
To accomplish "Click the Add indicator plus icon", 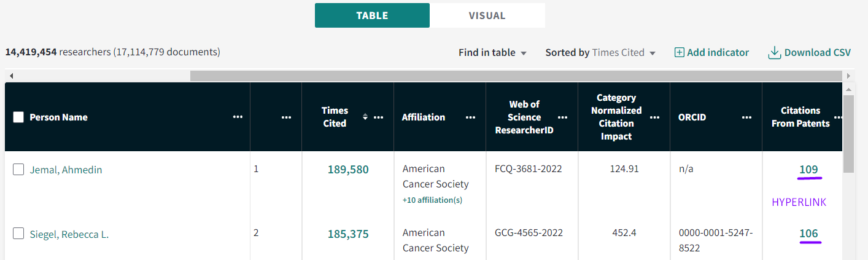I will coord(679,53).
